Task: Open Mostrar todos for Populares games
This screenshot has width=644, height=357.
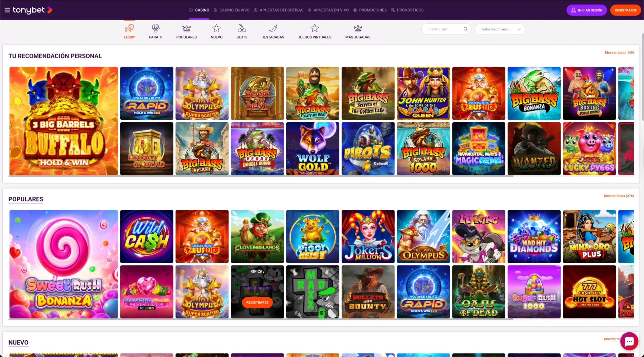Action: pyautogui.click(x=619, y=195)
